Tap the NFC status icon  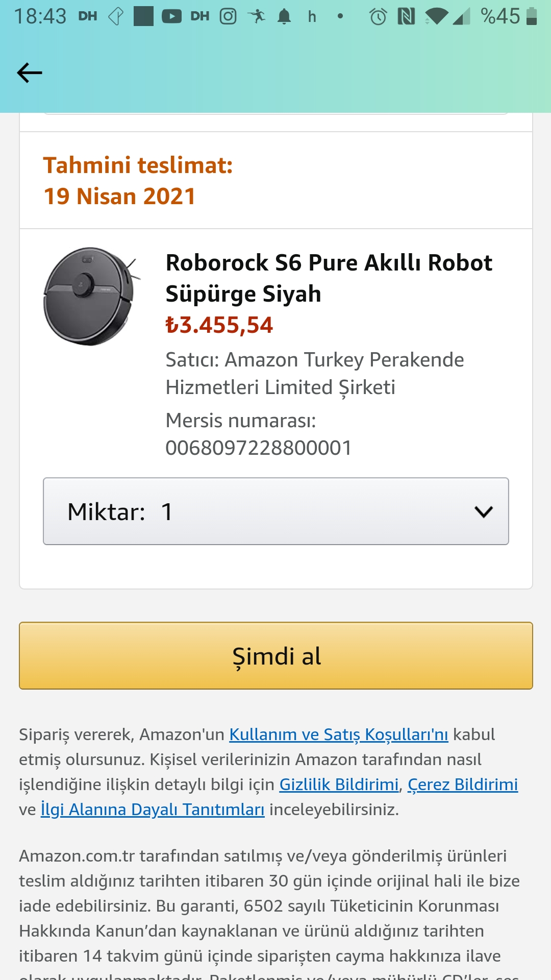coord(406,16)
